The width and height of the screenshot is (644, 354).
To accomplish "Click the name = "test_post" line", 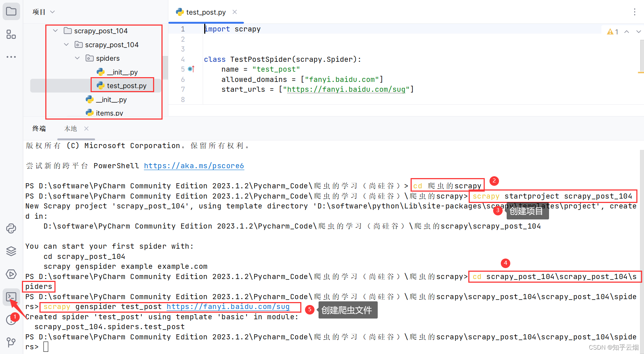I will 260,69.
